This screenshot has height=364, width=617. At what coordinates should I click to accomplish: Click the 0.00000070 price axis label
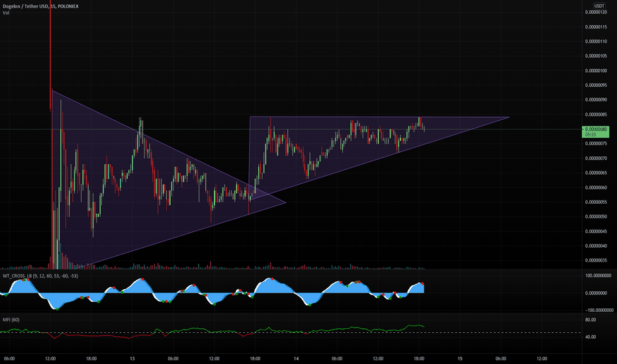(596, 158)
